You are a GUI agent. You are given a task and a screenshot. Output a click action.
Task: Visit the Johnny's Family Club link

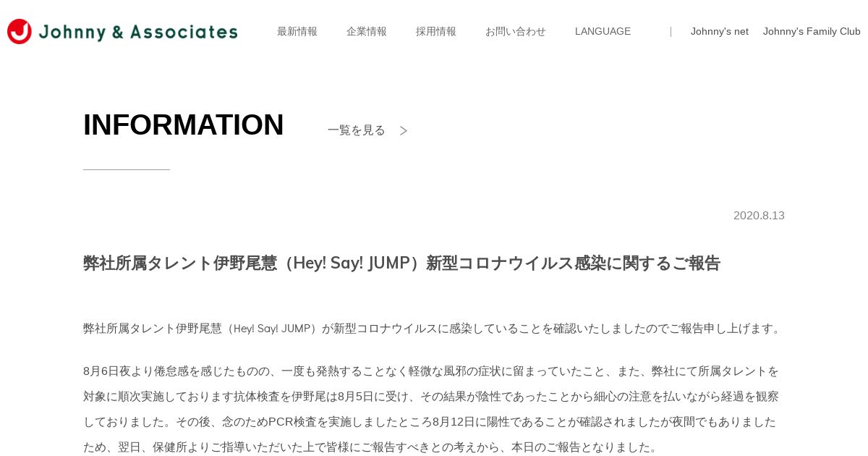[812, 32]
